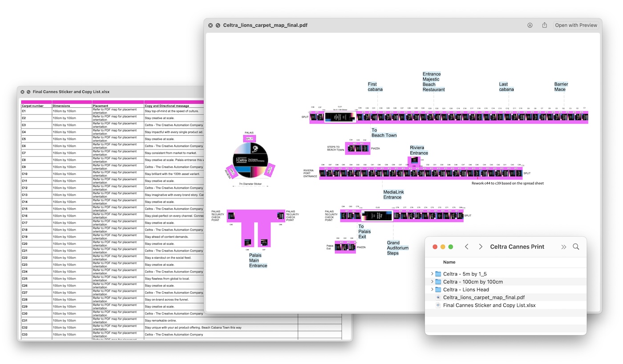Click the full-screen icon in the xlsx preview
This screenshot has height=364, width=623.
point(28,92)
